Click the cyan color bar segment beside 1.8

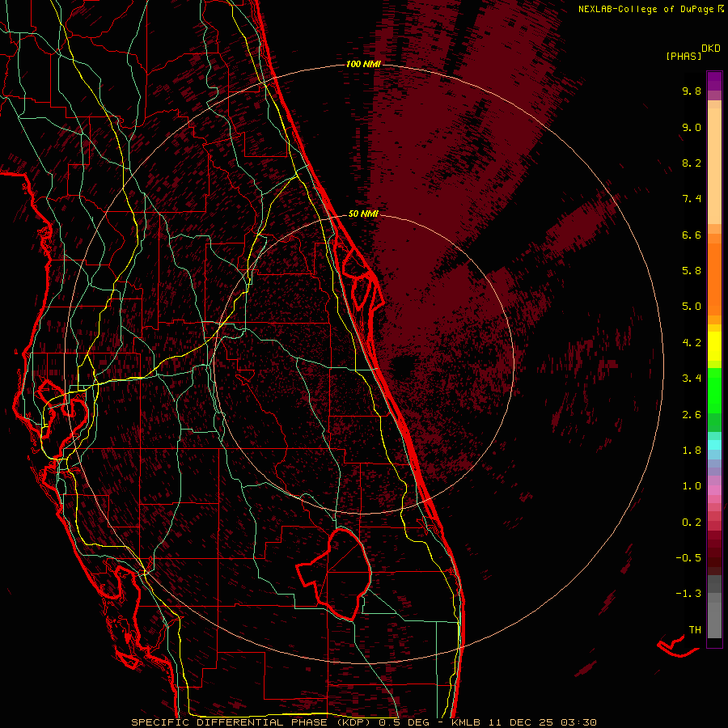pyautogui.click(x=714, y=445)
